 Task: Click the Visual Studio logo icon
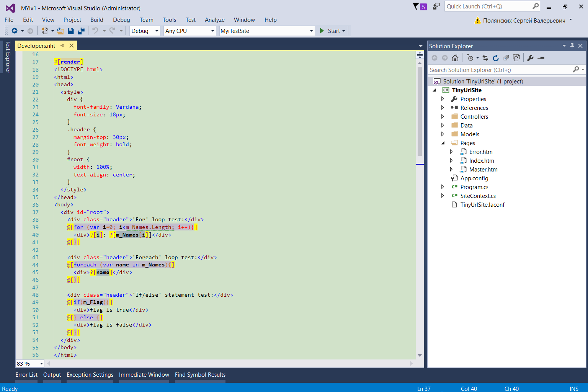10,8
